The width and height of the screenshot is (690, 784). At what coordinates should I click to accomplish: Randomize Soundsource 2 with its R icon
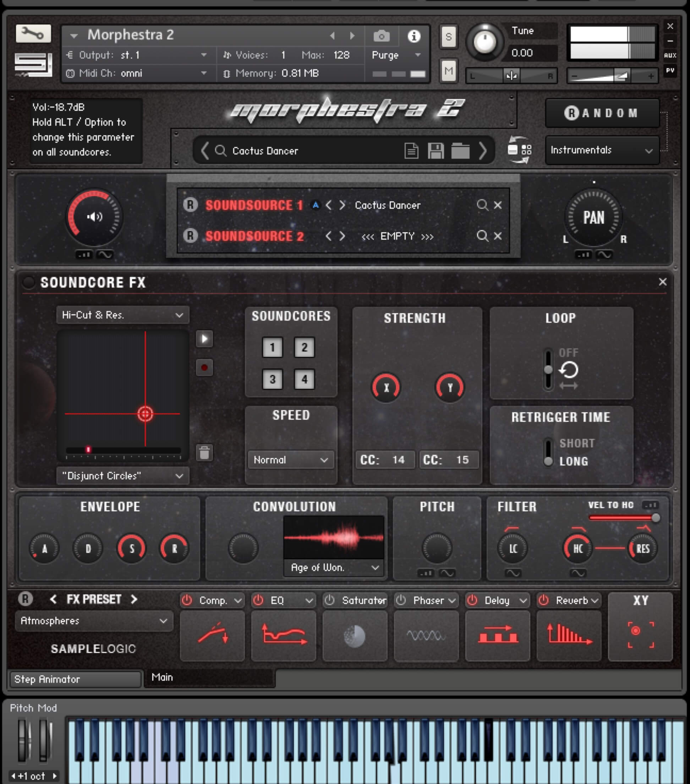click(x=190, y=235)
